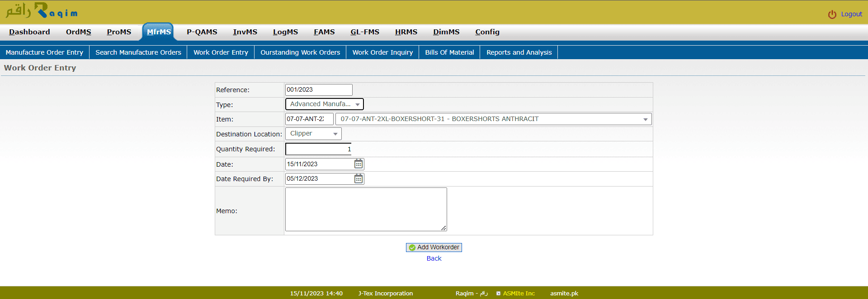Open calendar picker for Date Required By
The width and height of the screenshot is (868, 299).
pos(359,179)
